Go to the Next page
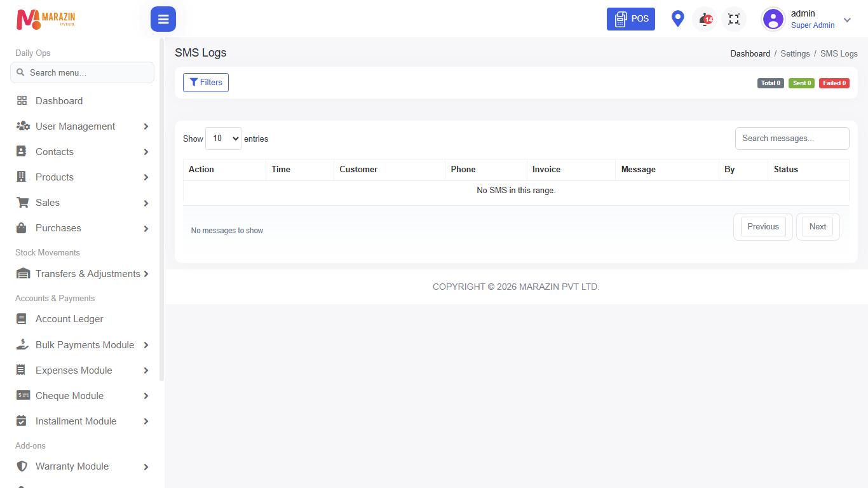This screenshot has height=488, width=868. [x=818, y=227]
